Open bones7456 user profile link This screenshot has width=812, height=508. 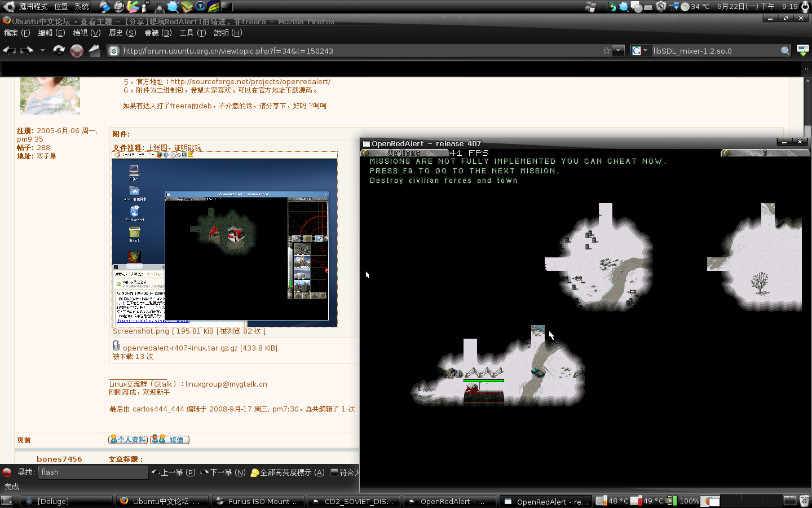tap(59, 459)
